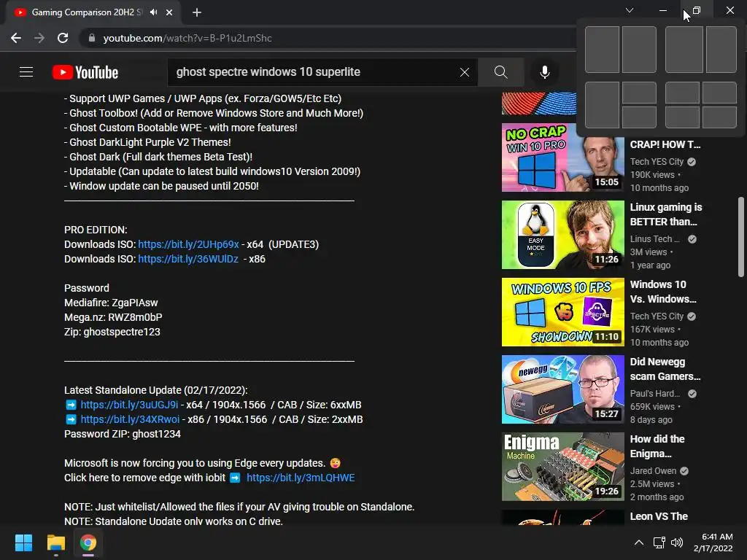The height and width of the screenshot is (560, 747).
Task: Open the x86 PRO ISO link bit.ly/36WUlDz
Action: (188, 259)
